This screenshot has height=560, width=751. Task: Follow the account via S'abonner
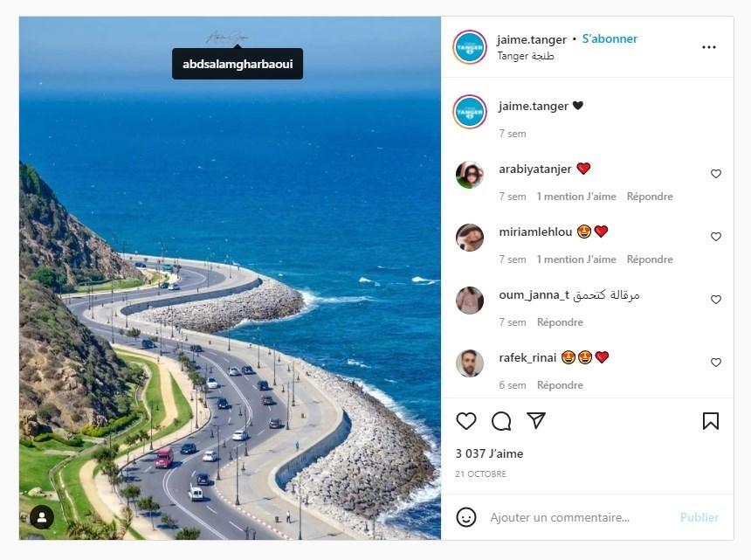(610, 38)
